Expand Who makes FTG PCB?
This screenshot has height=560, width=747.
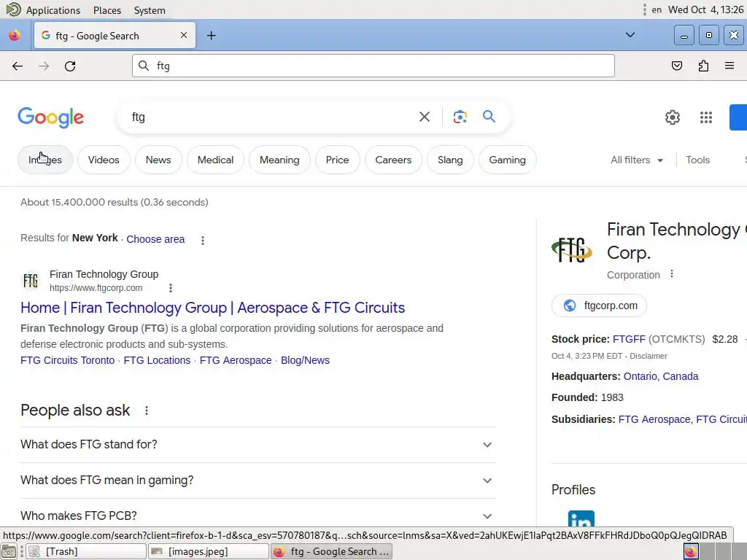(x=258, y=516)
